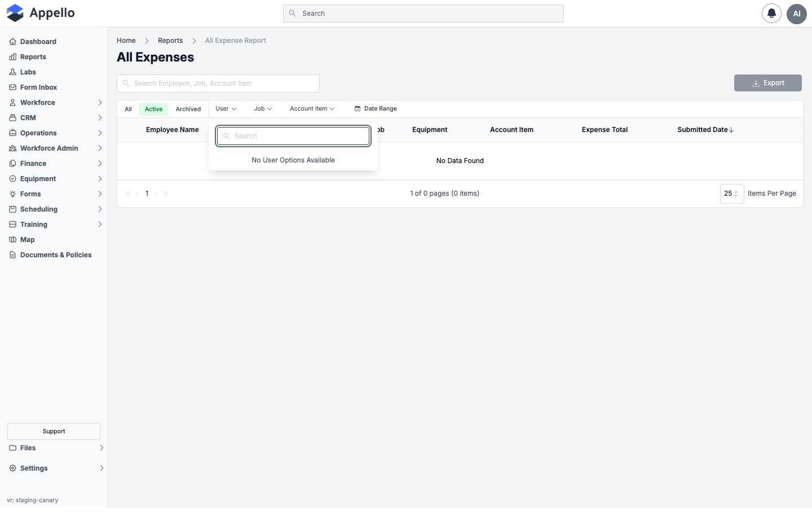Go to the next results page
Viewport: 812px width, 518px height.
point(156,194)
